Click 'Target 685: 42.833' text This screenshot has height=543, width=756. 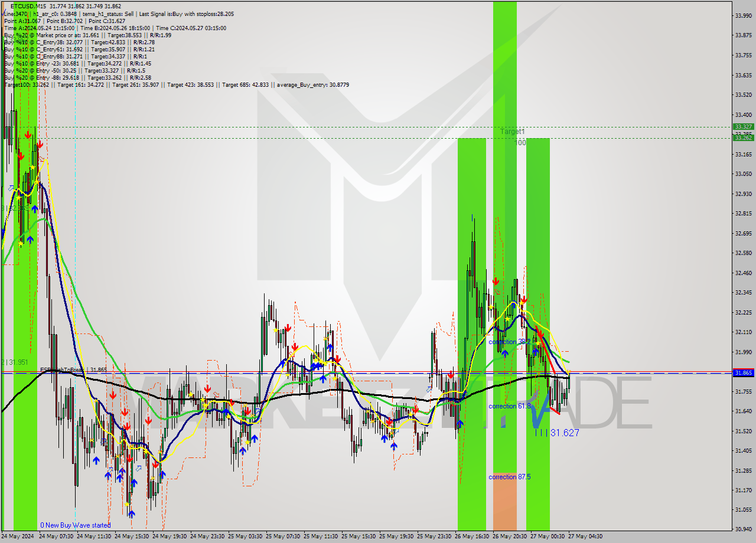[x=246, y=84]
